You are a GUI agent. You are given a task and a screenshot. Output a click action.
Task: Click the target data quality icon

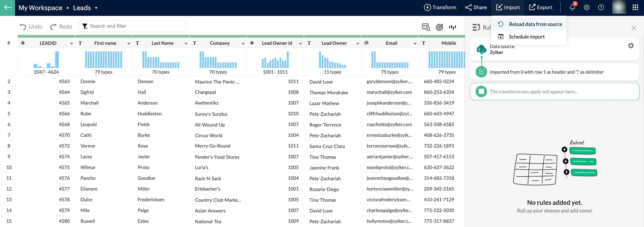click(439, 27)
